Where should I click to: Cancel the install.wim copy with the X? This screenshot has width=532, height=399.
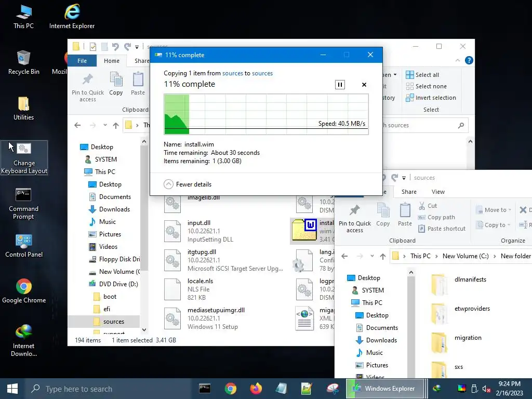[364, 85]
